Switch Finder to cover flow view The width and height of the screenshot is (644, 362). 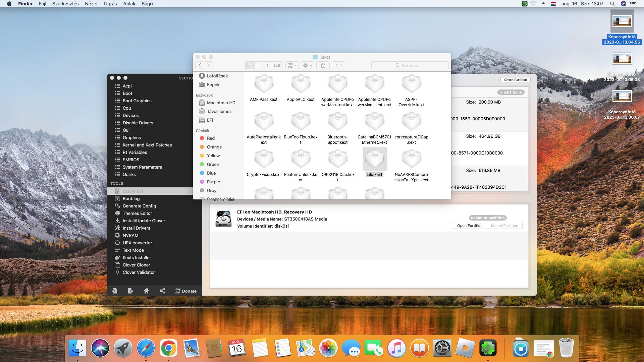(x=277, y=65)
